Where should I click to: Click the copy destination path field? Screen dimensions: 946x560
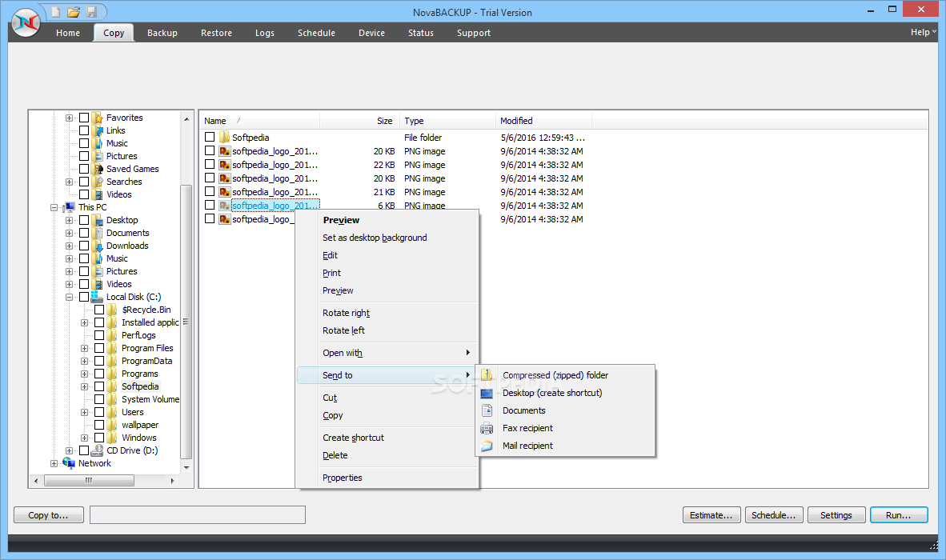[x=198, y=514]
